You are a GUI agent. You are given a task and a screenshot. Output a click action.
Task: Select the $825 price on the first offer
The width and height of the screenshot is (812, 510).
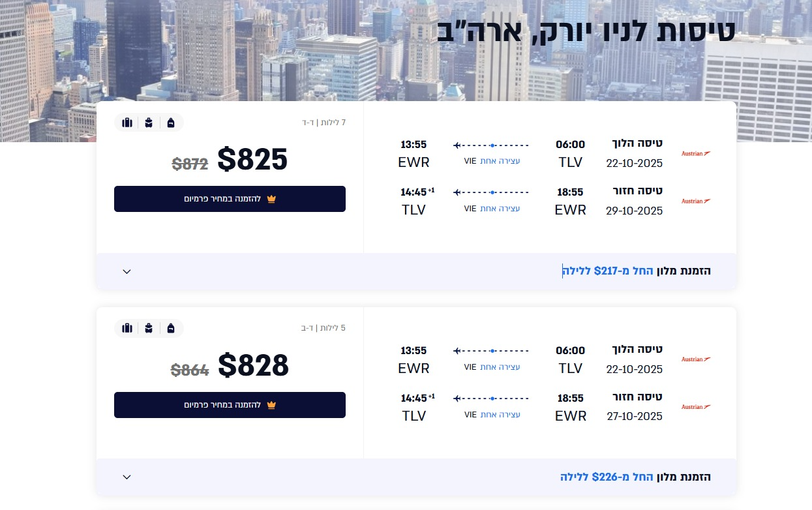click(252, 159)
